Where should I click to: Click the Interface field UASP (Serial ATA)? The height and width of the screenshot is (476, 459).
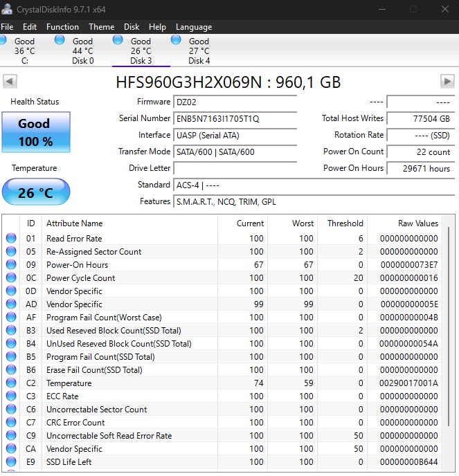click(x=235, y=135)
